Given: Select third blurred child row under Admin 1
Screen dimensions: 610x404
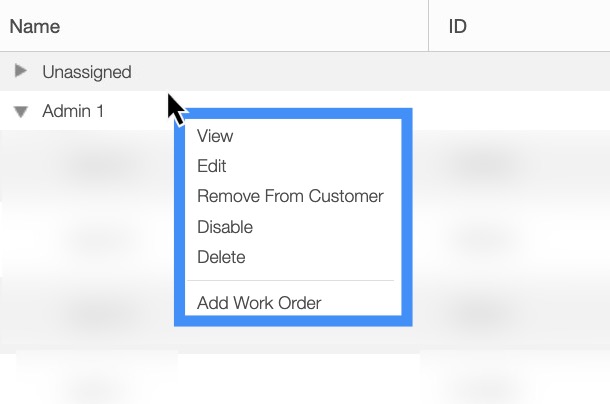Looking at the screenshot, I should [100, 312].
